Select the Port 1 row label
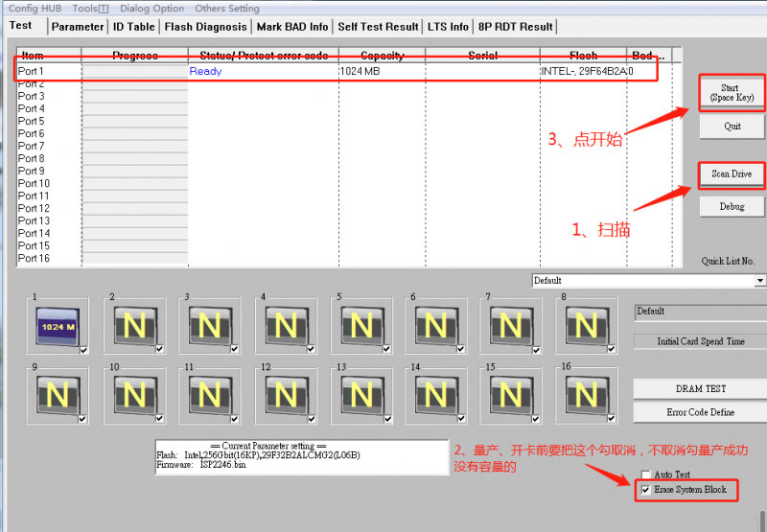This screenshot has width=767, height=532. [x=31, y=71]
